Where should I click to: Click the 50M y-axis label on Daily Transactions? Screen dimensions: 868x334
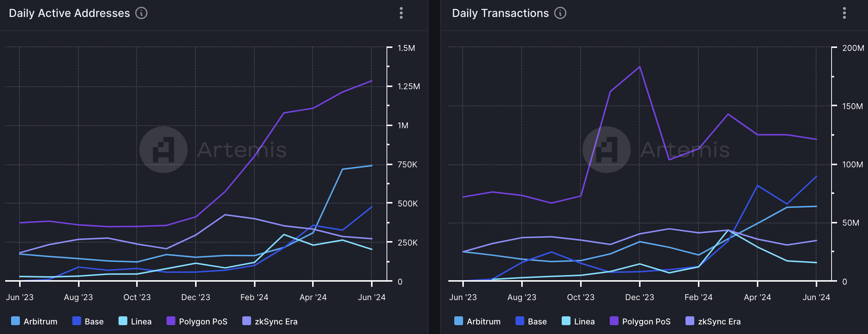click(x=851, y=223)
